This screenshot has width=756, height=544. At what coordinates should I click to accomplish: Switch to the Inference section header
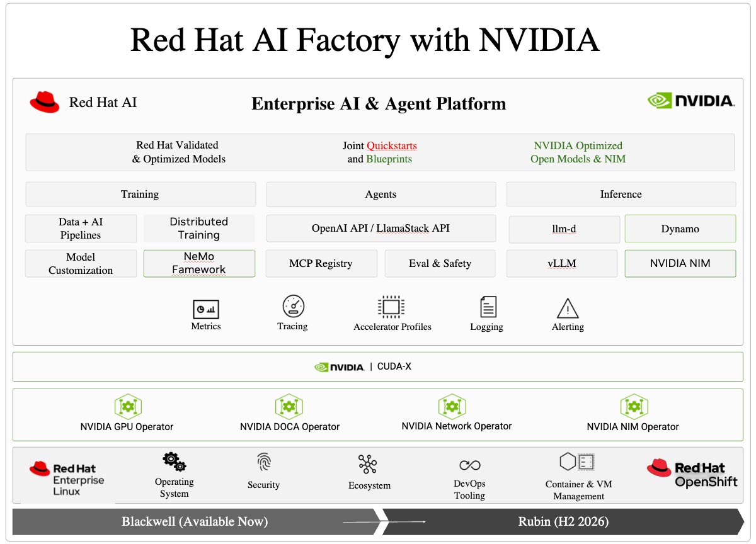(621, 195)
